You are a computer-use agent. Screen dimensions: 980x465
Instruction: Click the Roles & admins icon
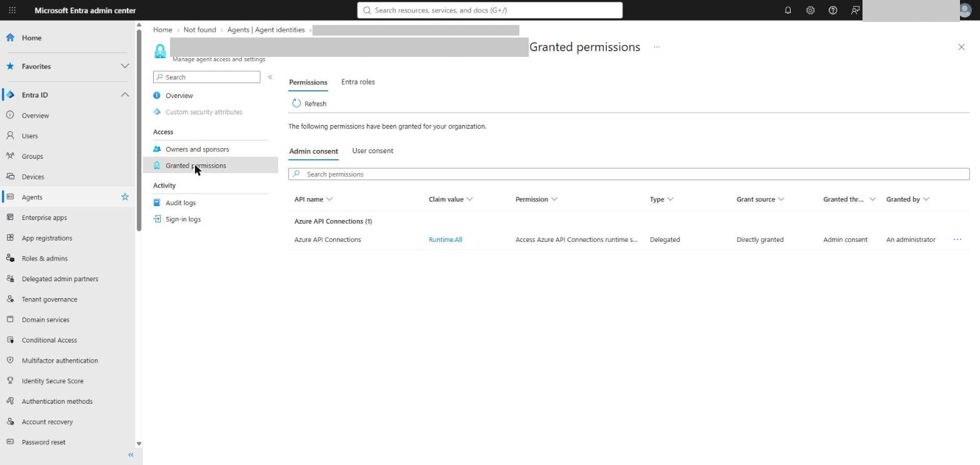(x=10, y=258)
